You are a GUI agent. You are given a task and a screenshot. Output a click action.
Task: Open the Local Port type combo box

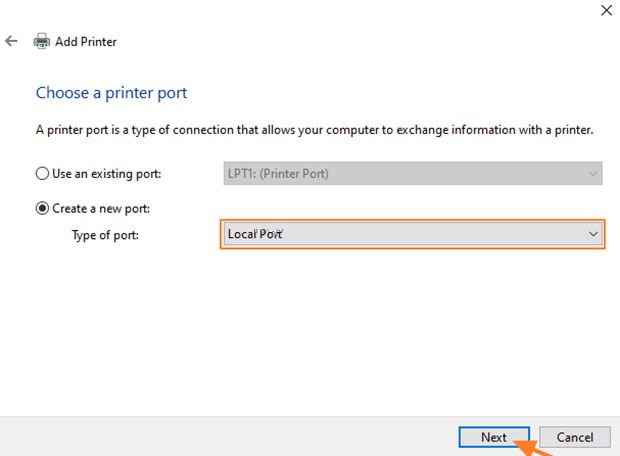411,234
